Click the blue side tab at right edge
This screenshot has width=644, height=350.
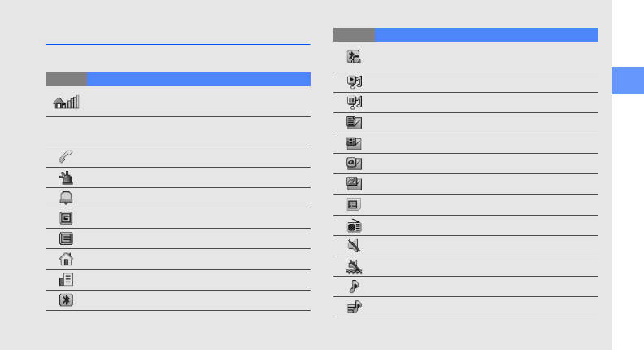click(x=628, y=81)
